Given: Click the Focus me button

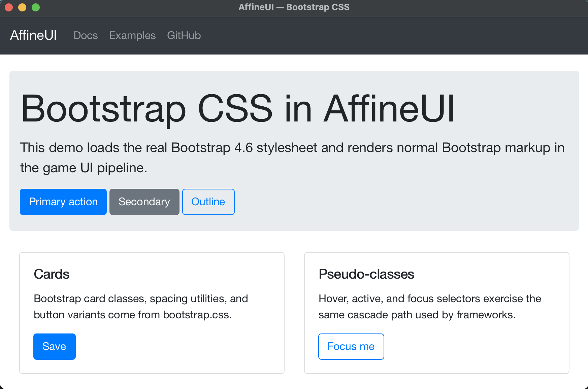Looking at the screenshot, I should (351, 347).
